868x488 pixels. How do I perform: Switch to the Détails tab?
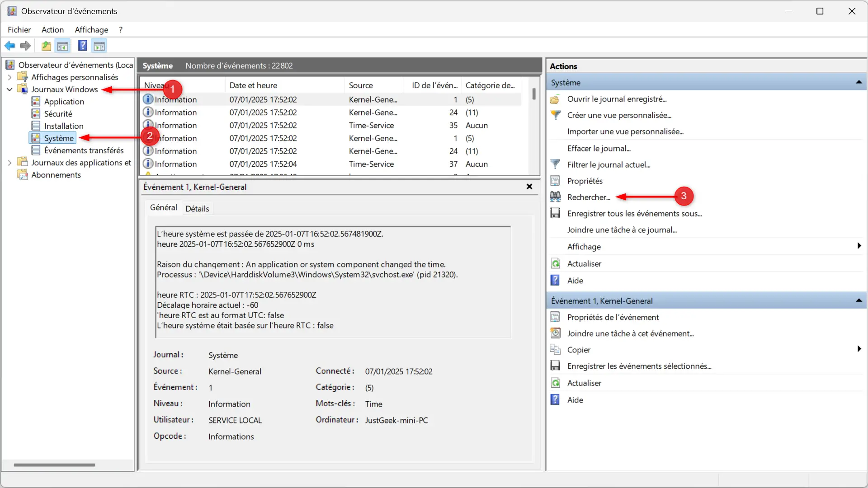197,208
